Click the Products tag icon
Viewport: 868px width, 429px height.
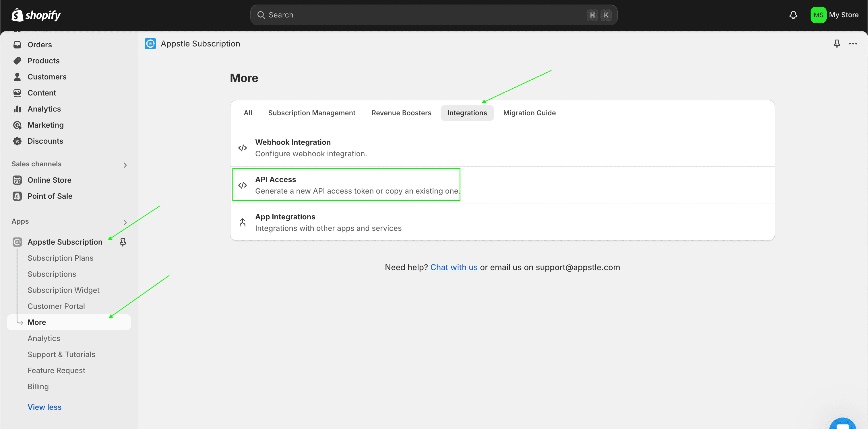[17, 61]
